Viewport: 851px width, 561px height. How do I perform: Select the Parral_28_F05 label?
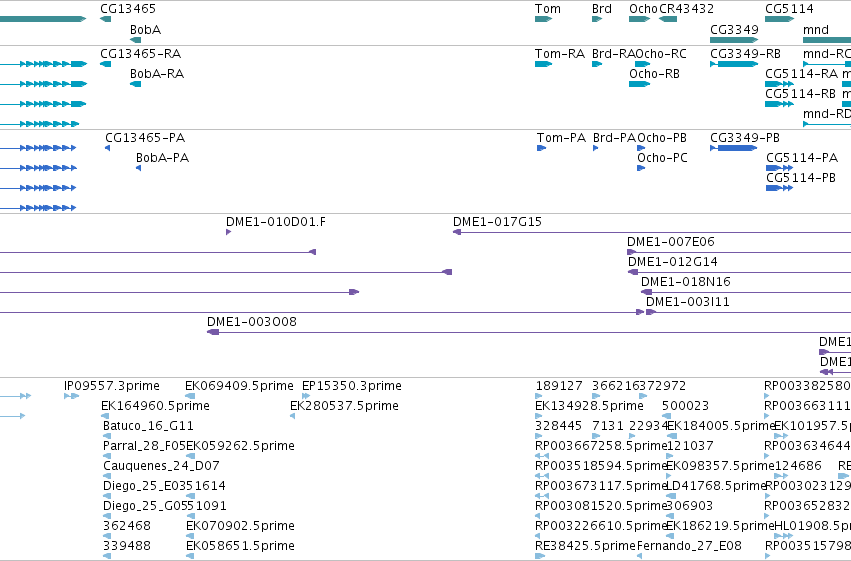point(144,447)
